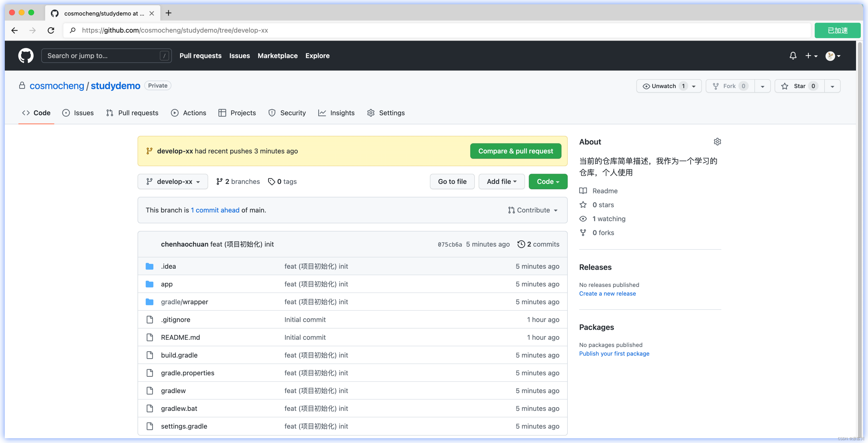
Task: Open user avatar profile menu
Action: point(833,56)
